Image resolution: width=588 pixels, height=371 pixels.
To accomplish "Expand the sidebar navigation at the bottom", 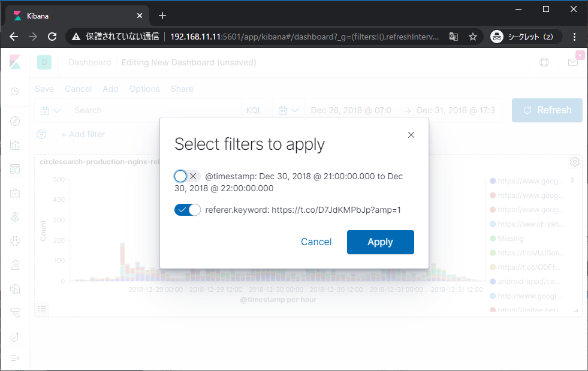I will (15, 358).
